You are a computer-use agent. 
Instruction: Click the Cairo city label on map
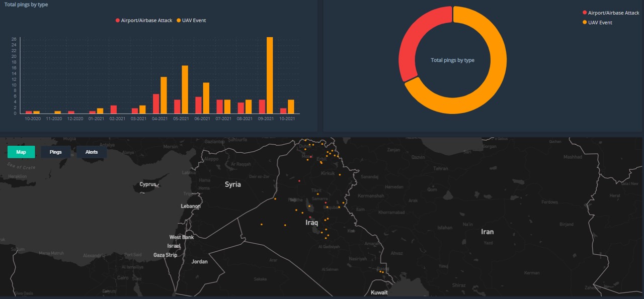point(123,277)
